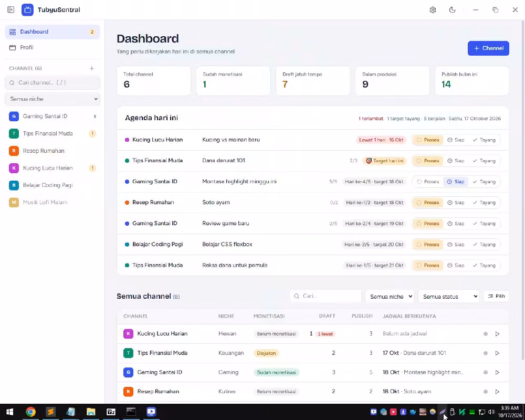Open Review game baru agenda title

(x=226, y=224)
